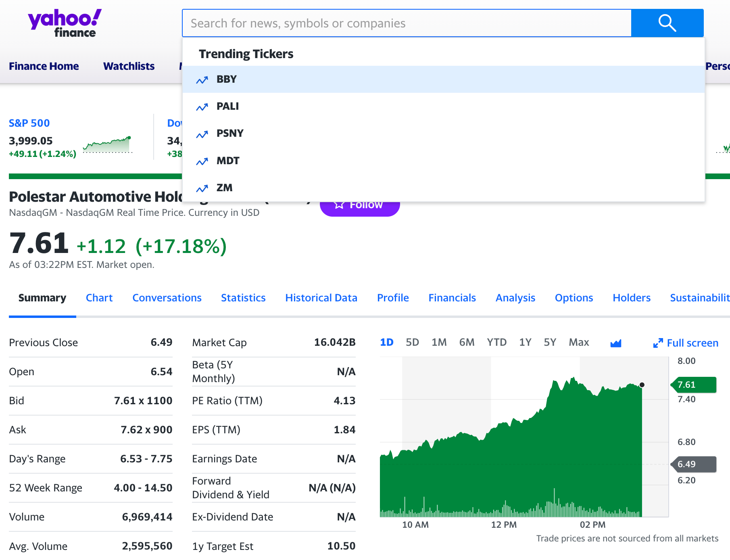Screen dimensions: 730x560
Task: Open the Profile tab
Action: [393, 298]
